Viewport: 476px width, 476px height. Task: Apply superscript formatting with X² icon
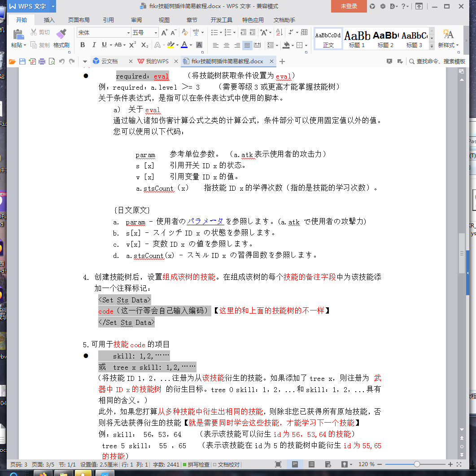tap(132, 45)
